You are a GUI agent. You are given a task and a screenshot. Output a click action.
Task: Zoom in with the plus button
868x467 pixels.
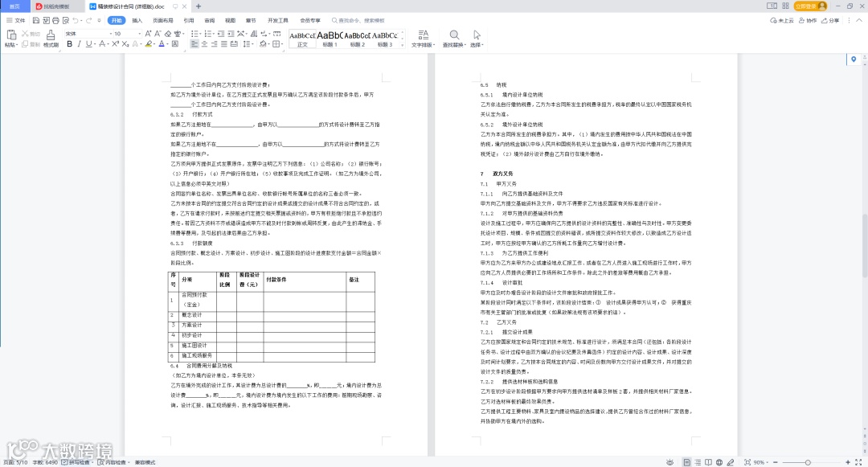click(848, 462)
